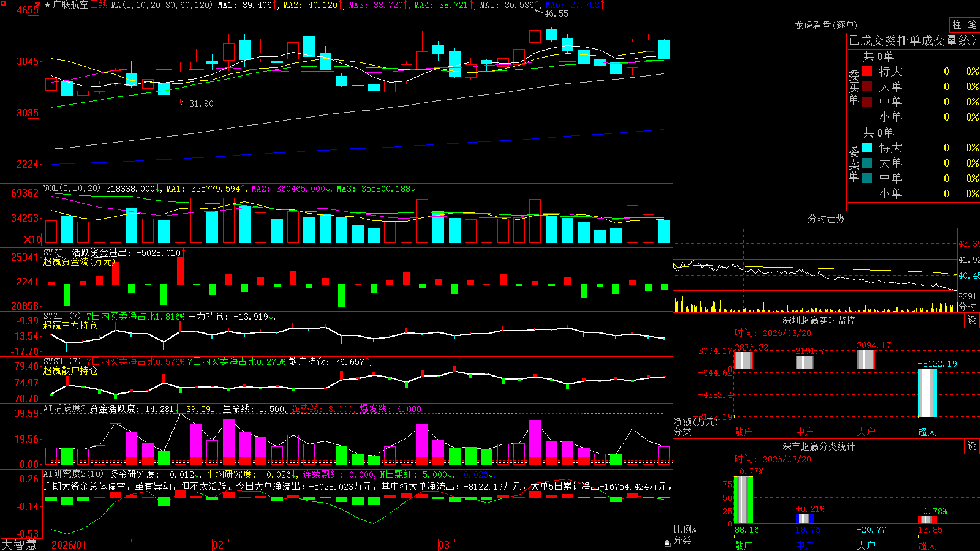Viewport: 980px width, 551px height.
Task: Click the 超赢主力持仓 label
Action: pyautogui.click(x=70, y=325)
